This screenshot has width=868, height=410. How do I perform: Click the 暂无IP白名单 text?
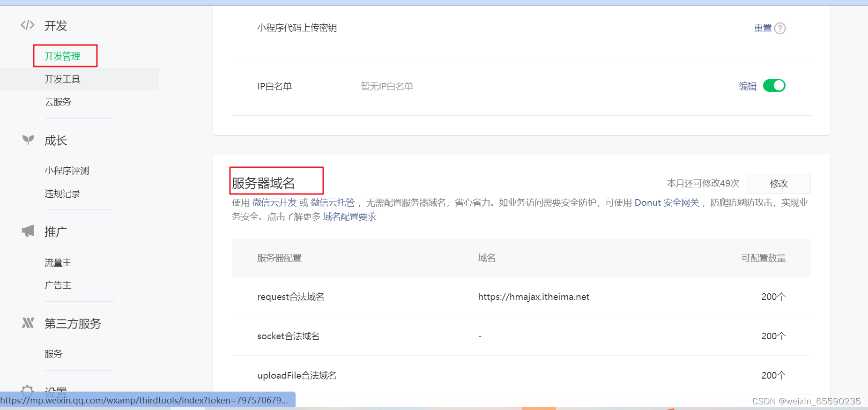coord(387,86)
